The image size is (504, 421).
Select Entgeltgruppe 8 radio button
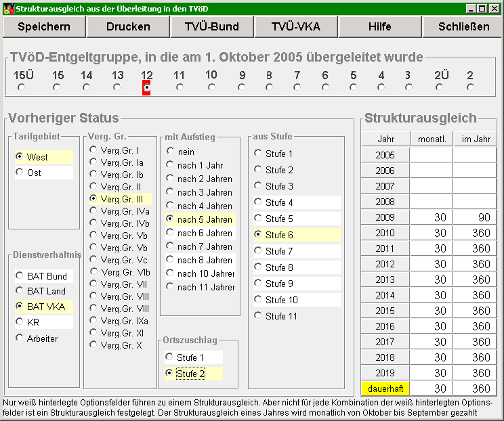click(x=270, y=87)
